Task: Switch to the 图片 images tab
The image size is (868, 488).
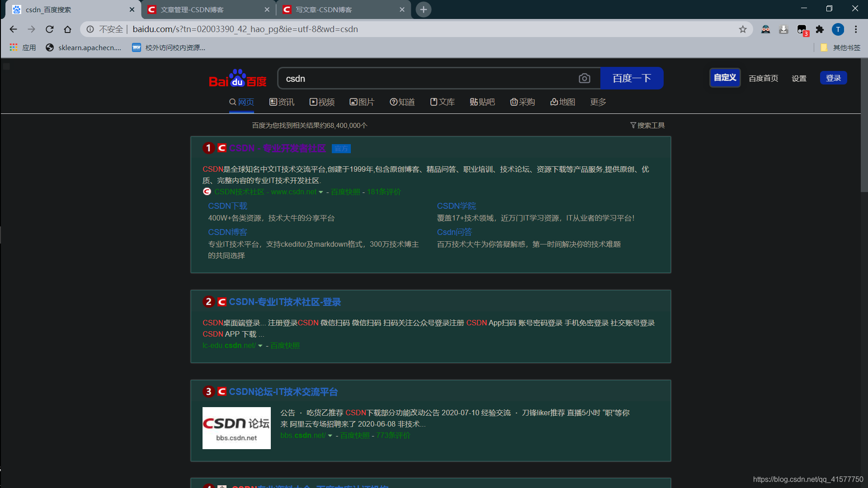Action: (362, 102)
